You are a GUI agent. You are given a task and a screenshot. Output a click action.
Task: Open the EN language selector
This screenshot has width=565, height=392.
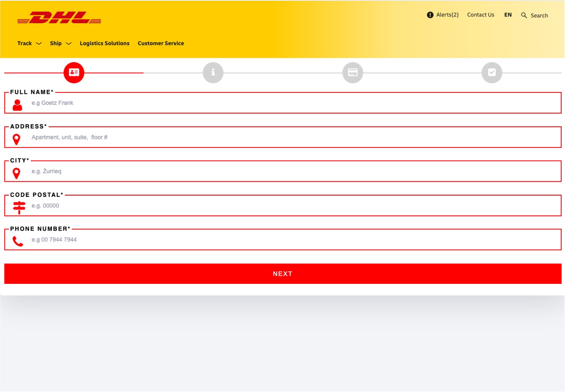508,14
